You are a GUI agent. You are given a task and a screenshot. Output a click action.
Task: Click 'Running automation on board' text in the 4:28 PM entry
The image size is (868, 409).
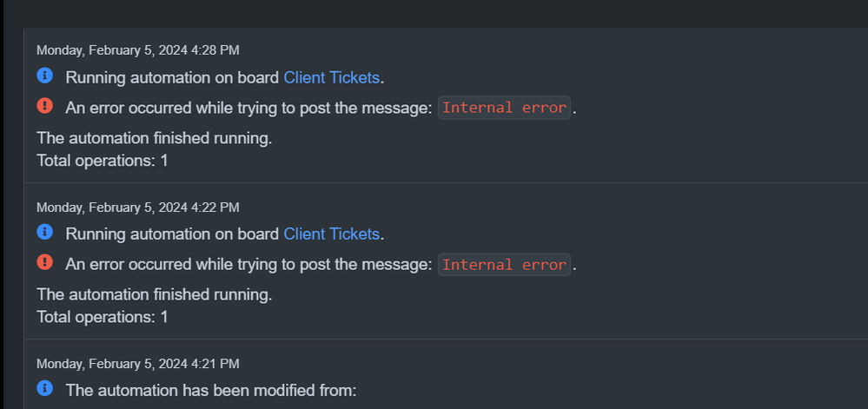tap(172, 77)
